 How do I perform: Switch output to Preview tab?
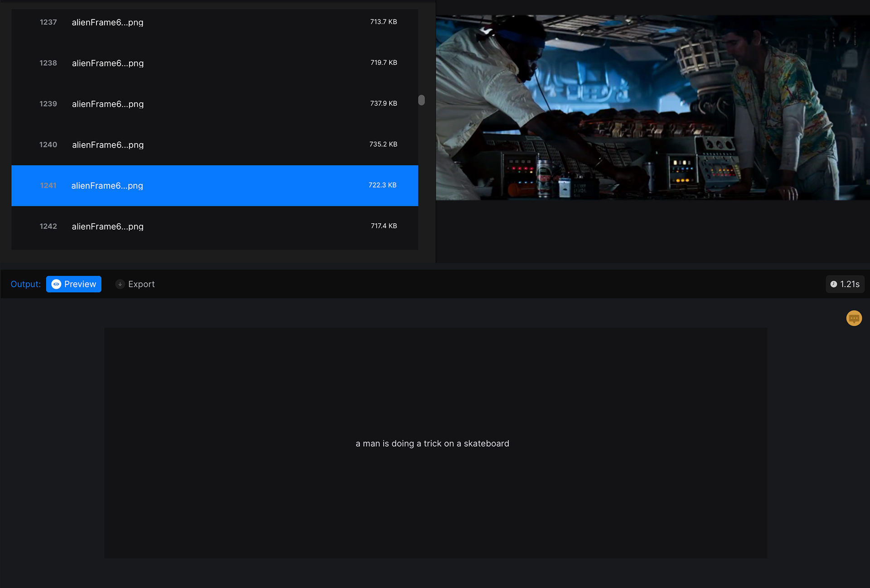click(x=74, y=284)
